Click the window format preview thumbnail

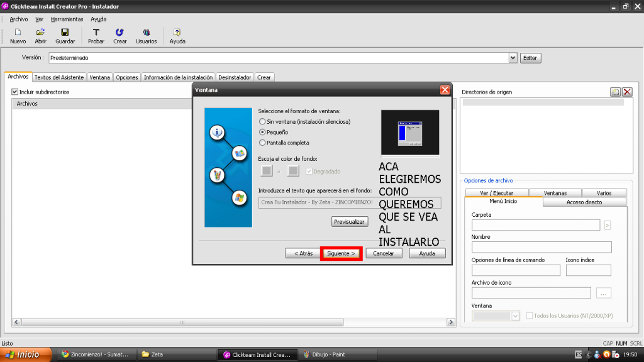coord(410,132)
